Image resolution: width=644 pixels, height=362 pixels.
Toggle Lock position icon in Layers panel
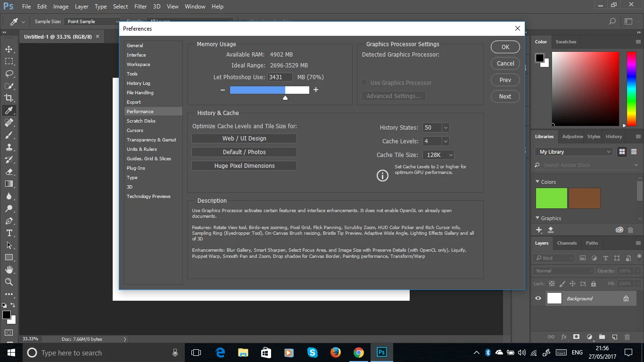572,284
